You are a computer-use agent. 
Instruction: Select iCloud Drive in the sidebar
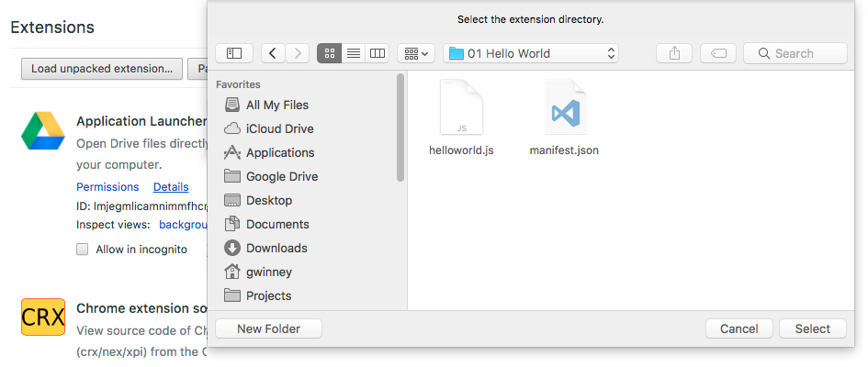click(279, 128)
